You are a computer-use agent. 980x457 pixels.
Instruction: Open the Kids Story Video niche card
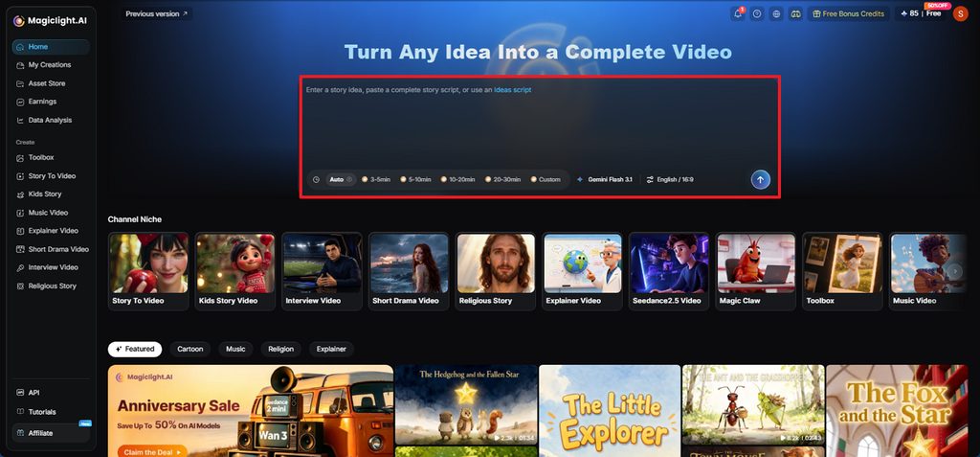[235, 271]
